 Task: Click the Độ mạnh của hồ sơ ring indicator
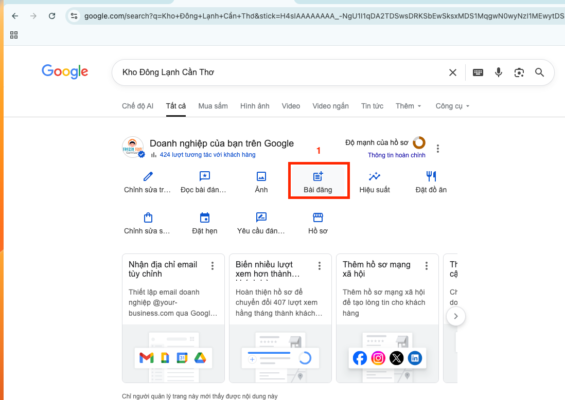(x=419, y=143)
